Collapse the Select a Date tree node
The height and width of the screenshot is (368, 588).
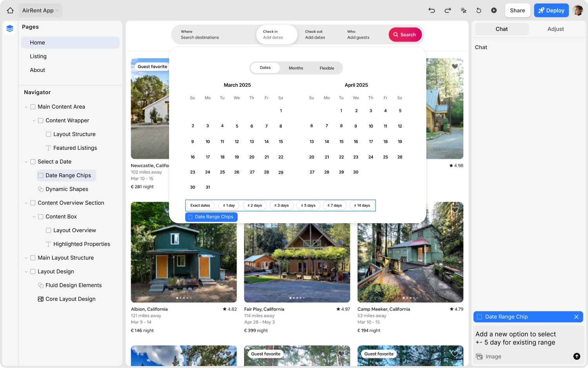point(26,162)
